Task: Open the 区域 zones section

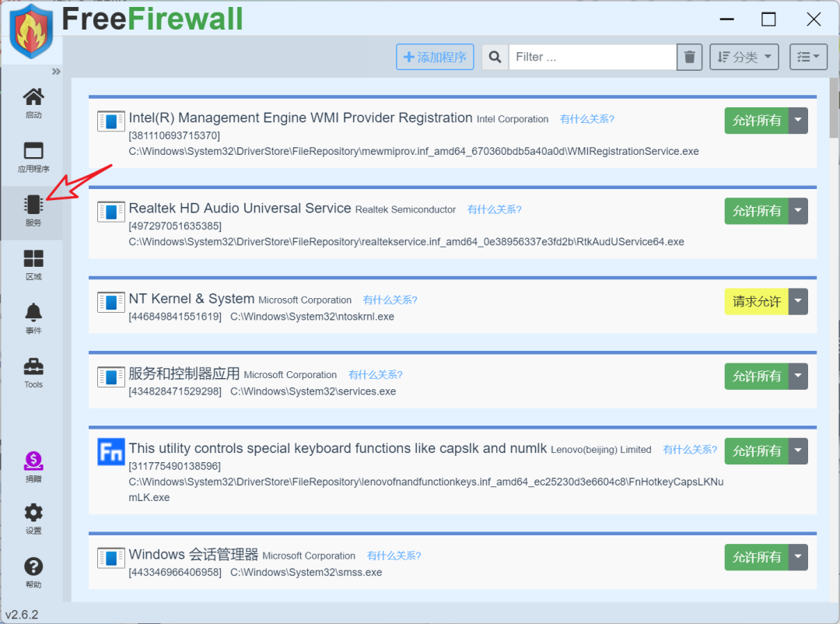Action: click(33, 265)
